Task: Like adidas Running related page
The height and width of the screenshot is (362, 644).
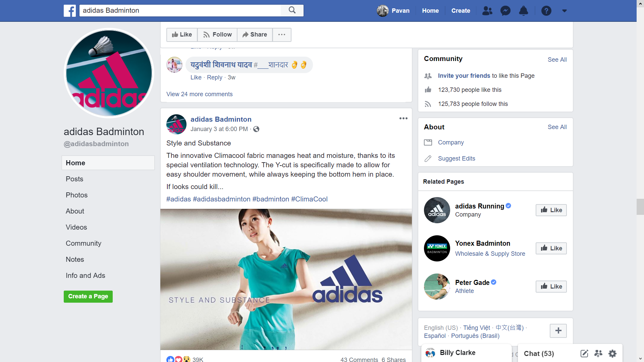Action: [551, 210]
